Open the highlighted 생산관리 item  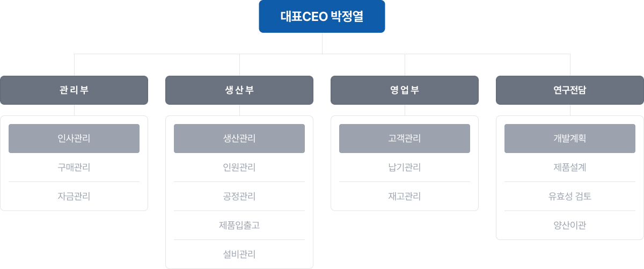239,139
